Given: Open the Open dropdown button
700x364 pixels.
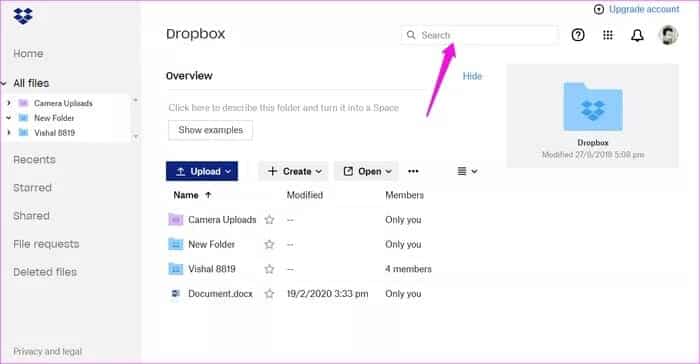Looking at the screenshot, I should [x=367, y=172].
